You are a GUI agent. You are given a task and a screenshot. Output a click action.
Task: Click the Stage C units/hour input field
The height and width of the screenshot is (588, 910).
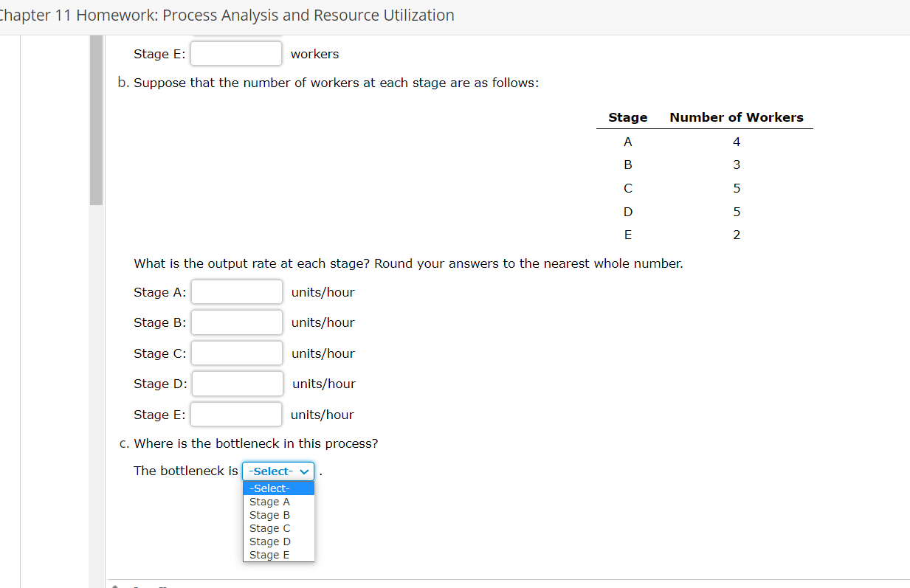pos(236,353)
